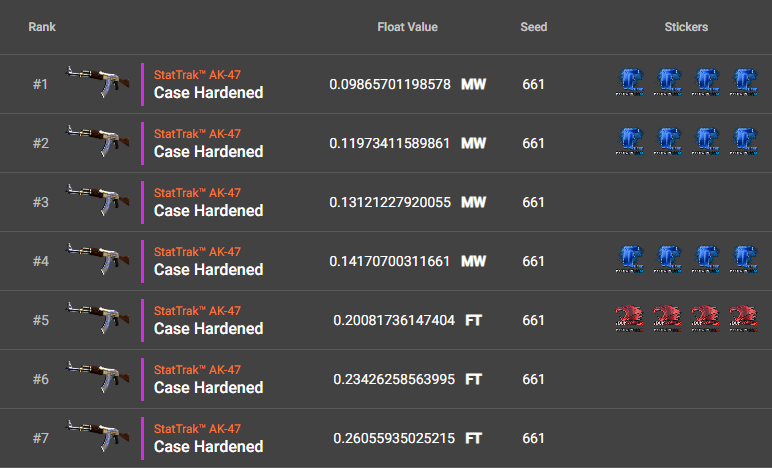Screen dimensions: 772x468
Task: Click last blue sticker on rank #1 row
Action: (x=743, y=84)
